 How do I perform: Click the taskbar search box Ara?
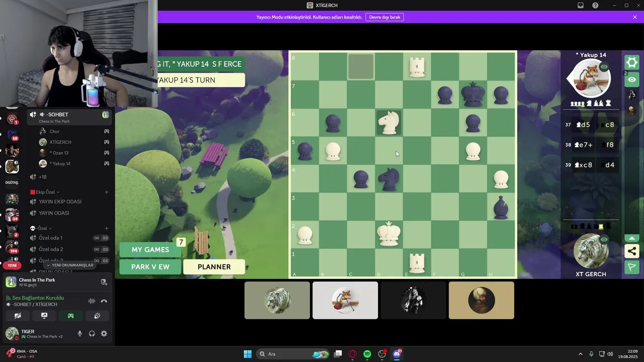tap(293, 354)
